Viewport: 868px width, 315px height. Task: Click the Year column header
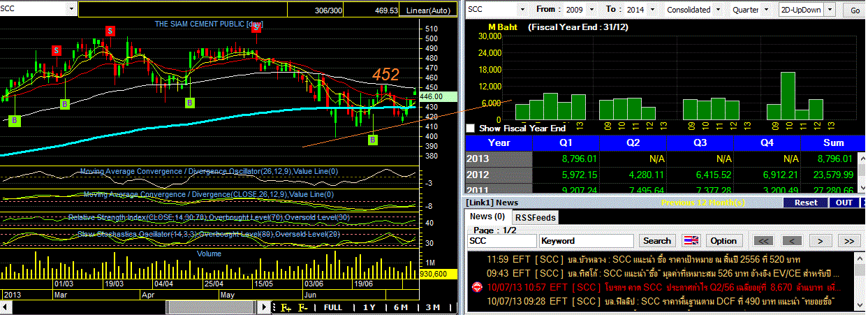(x=499, y=142)
